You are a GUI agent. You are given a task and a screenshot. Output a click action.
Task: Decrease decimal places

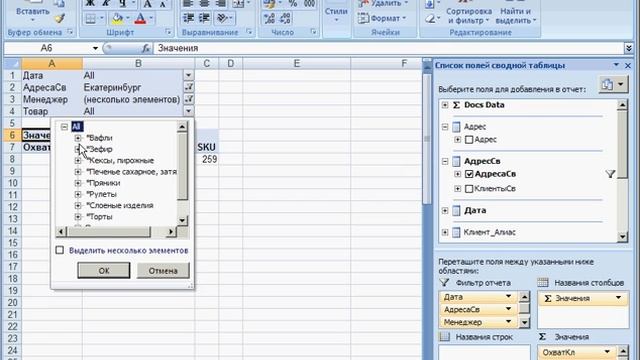[286, 18]
